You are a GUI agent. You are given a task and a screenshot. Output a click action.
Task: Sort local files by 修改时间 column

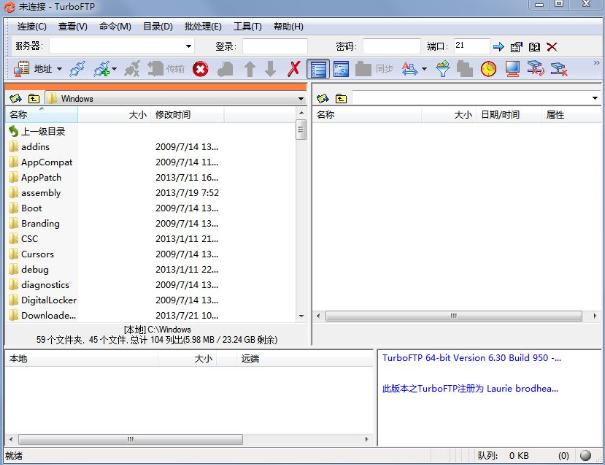tap(188, 115)
